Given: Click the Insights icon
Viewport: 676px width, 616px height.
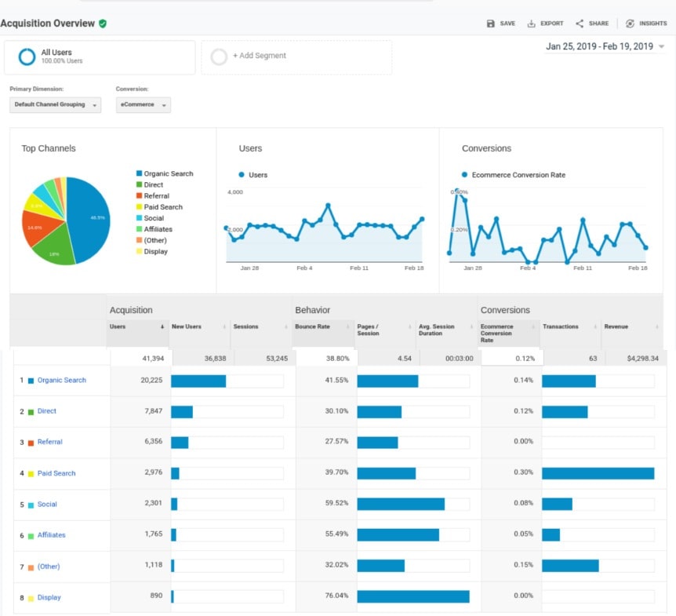Looking at the screenshot, I should coord(630,24).
